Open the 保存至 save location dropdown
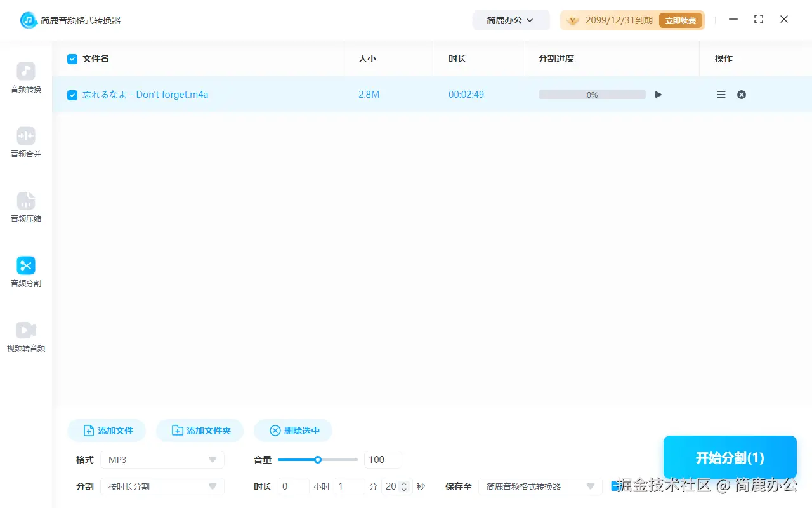The width and height of the screenshot is (812, 508). click(540, 486)
